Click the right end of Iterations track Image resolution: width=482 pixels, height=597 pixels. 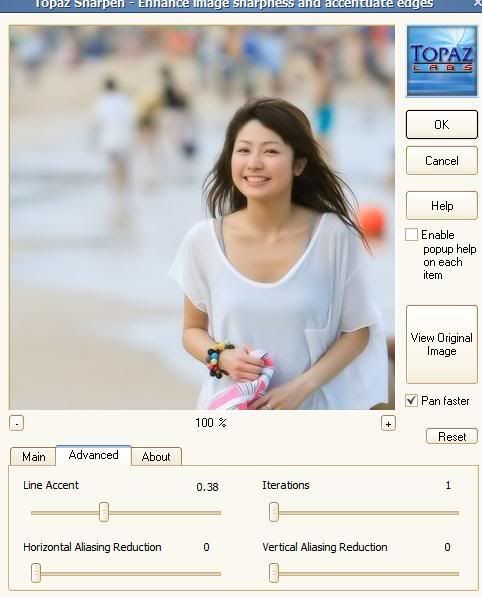coord(457,513)
